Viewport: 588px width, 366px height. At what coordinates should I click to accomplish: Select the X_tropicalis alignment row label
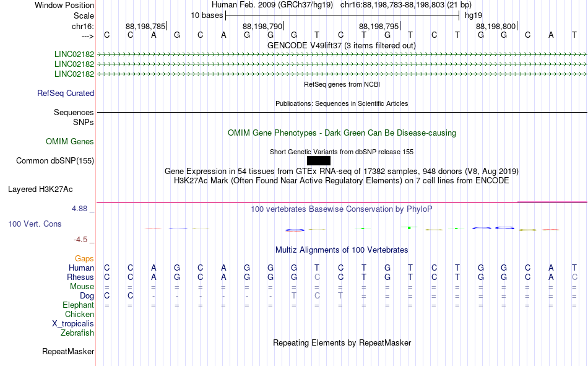73,324
